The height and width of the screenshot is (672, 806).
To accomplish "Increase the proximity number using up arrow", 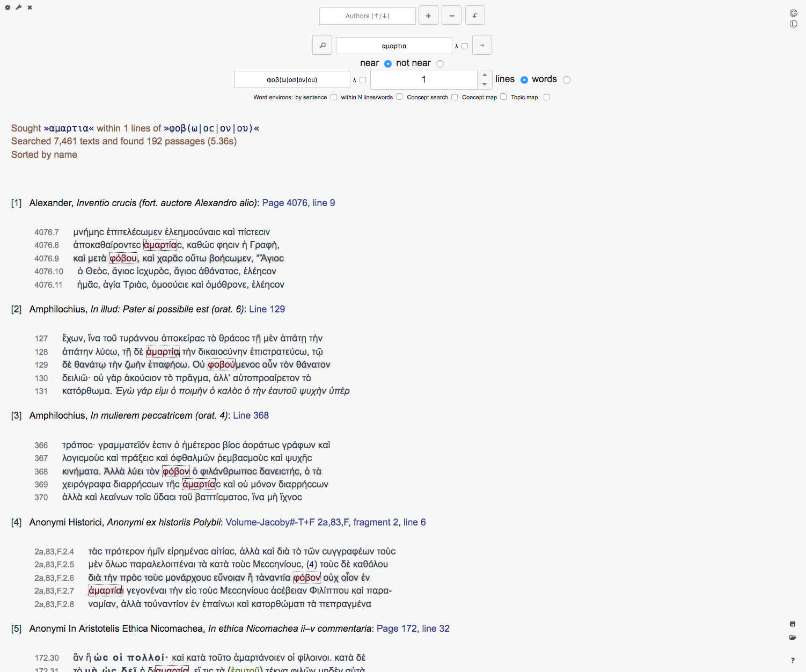I will pos(485,75).
